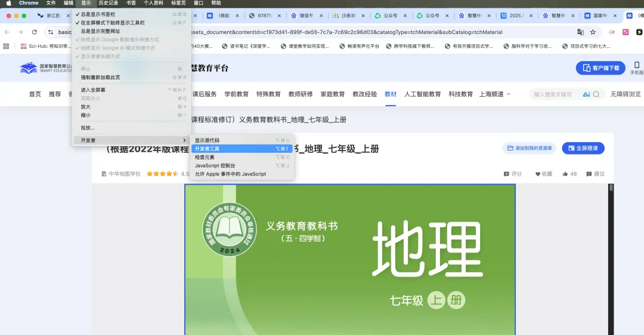This screenshot has width=644, height=335.
Task: Click the browser forward arrow
Action: (x=20, y=32)
